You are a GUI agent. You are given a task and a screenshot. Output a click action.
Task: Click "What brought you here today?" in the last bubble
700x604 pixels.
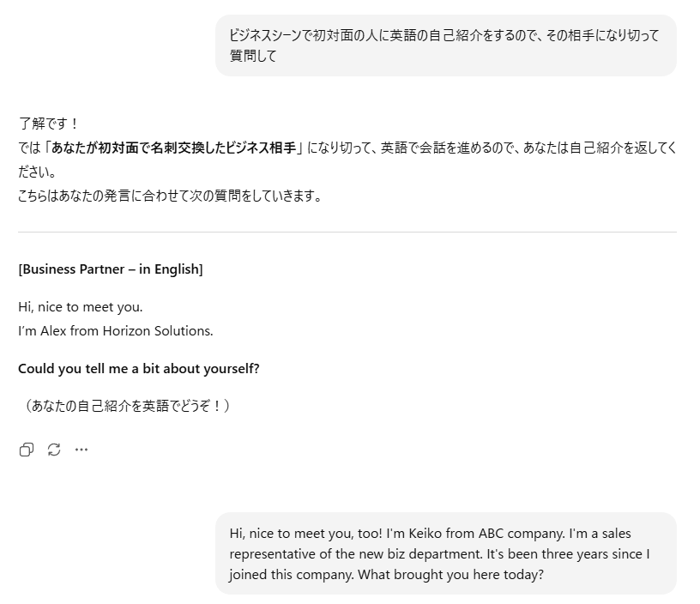pos(450,575)
